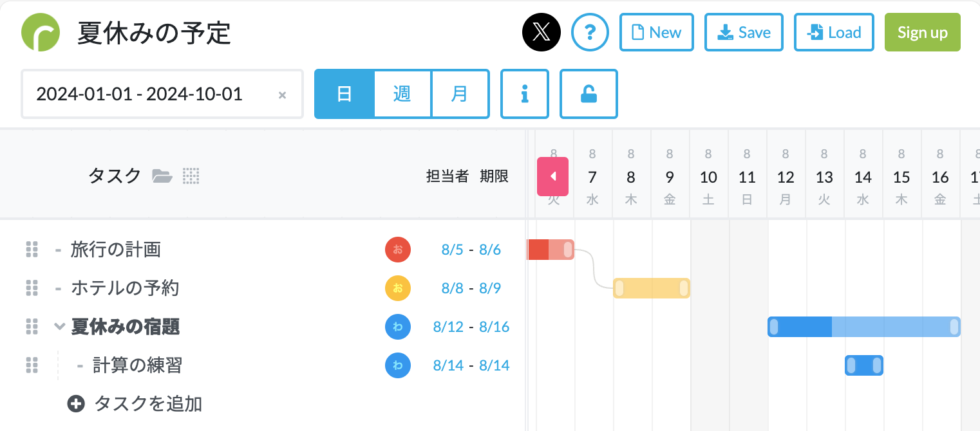
Task: Click the 計算の練習 date range 8/14 - 8/14
Action: (471, 365)
